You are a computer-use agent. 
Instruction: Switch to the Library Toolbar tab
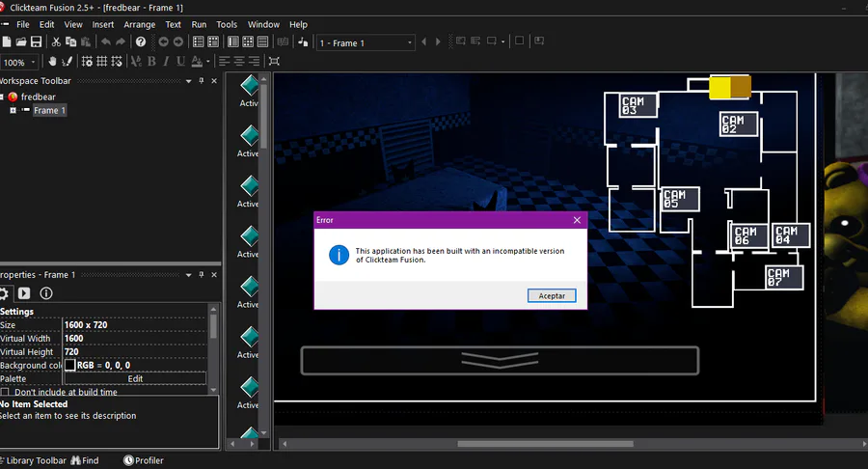[x=32, y=460]
